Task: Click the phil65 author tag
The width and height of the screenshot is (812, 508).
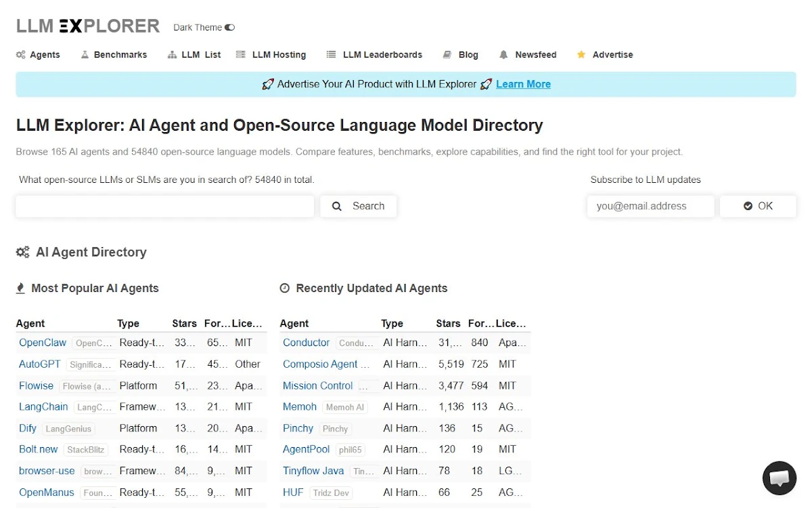Action: [350, 450]
